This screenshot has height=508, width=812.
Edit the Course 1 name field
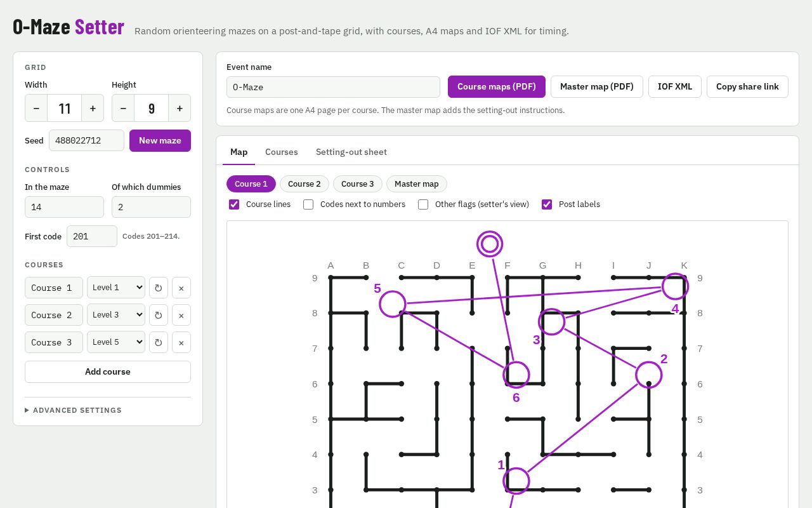pyautogui.click(x=54, y=288)
